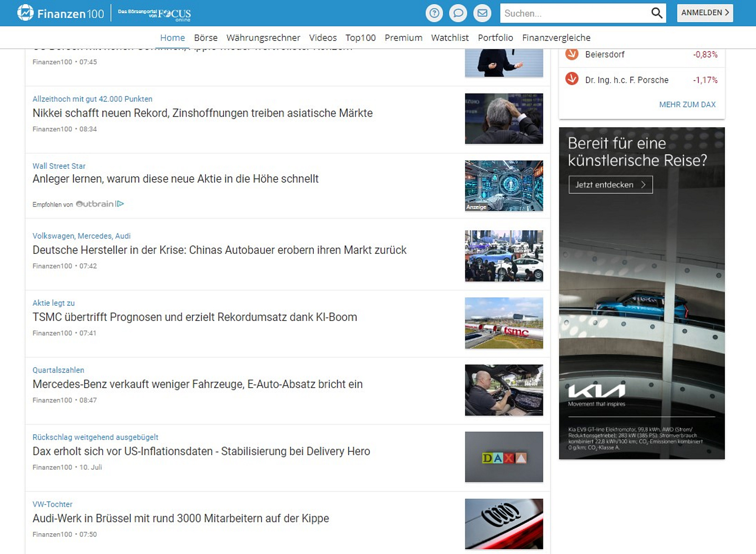Open the Videos menu item
Viewport: 756px width, 554px height.
tap(323, 38)
